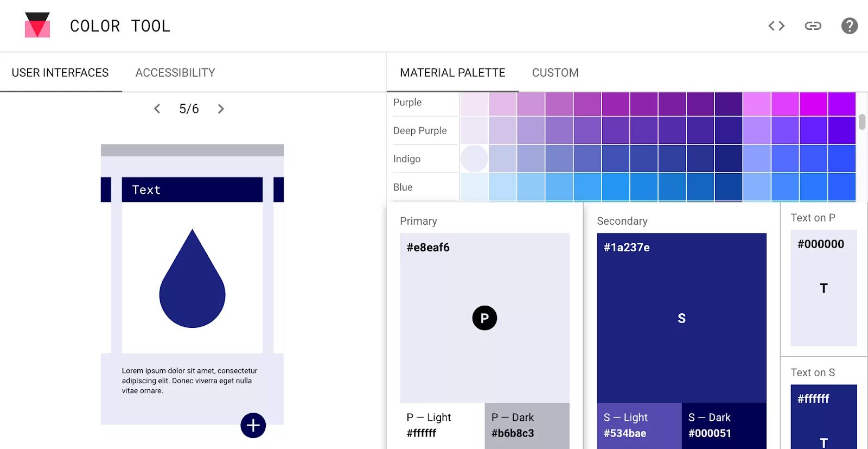Open the help question mark icon
Viewport: 868px width, 449px height.
tap(849, 26)
